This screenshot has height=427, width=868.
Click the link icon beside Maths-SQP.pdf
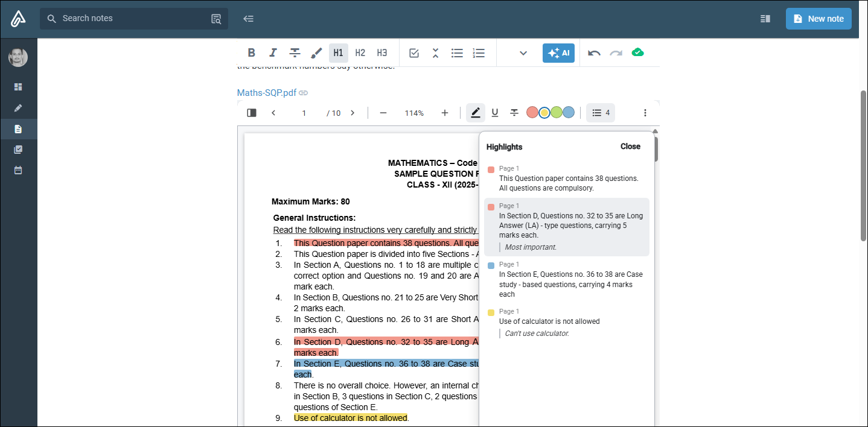point(304,93)
